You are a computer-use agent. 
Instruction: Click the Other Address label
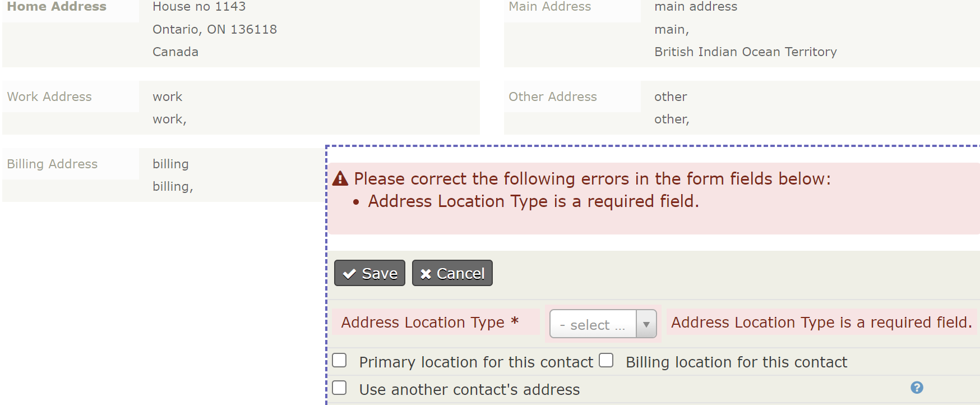[553, 96]
